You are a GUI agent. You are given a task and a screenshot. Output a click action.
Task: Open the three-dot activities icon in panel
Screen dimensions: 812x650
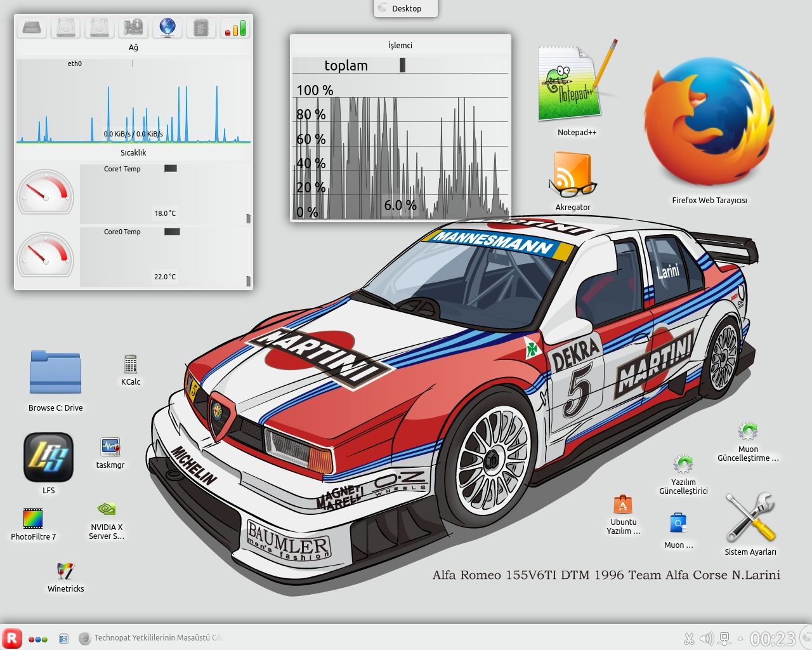point(38,639)
